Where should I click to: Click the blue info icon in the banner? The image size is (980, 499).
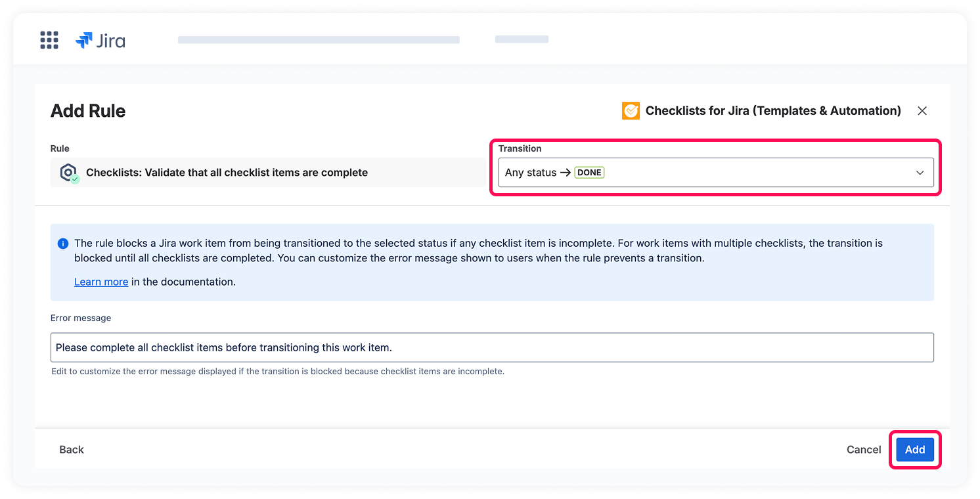tap(63, 244)
